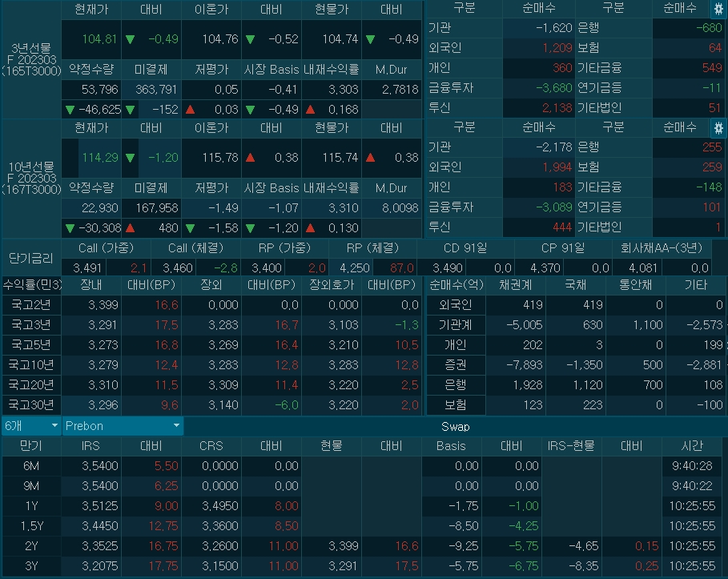This screenshot has height=579, width=728.
Task: Click the 순매수(억) table header
Action: pyautogui.click(x=454, y=285)
